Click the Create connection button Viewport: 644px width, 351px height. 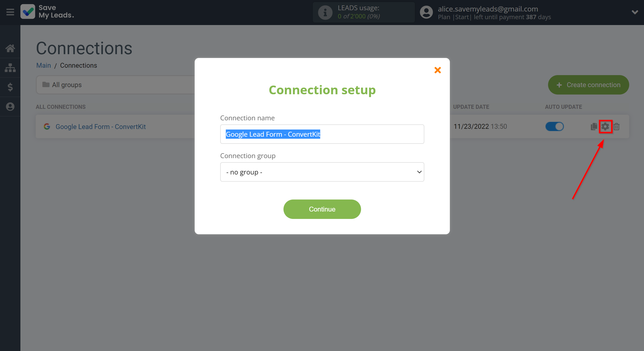(589, 85)
